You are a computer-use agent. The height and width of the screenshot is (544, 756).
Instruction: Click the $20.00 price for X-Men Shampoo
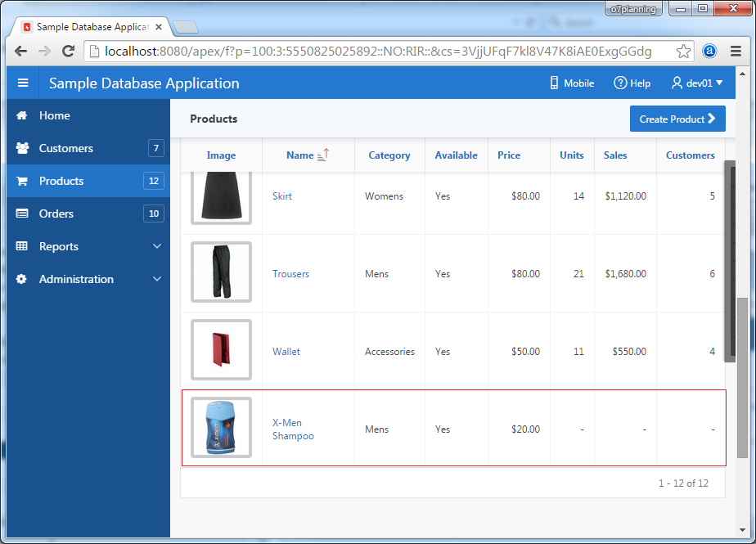(525, 429)
